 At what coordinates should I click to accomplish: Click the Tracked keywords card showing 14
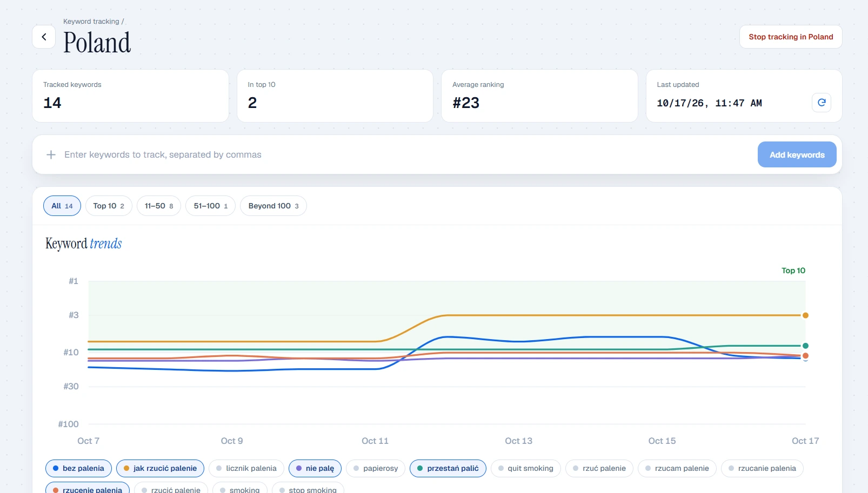tap(130, 96)
